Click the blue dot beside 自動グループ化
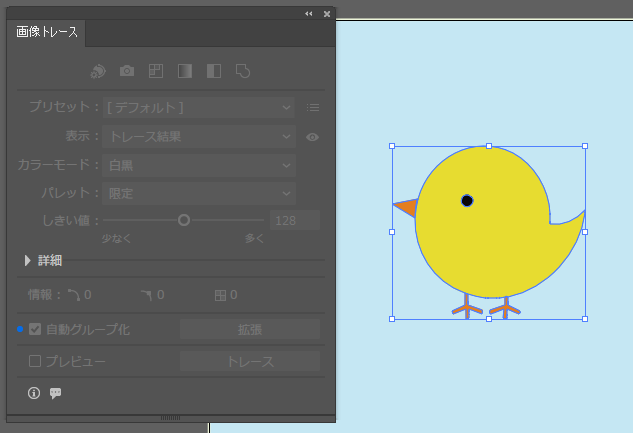633x433 pixels. pos(20,329)
